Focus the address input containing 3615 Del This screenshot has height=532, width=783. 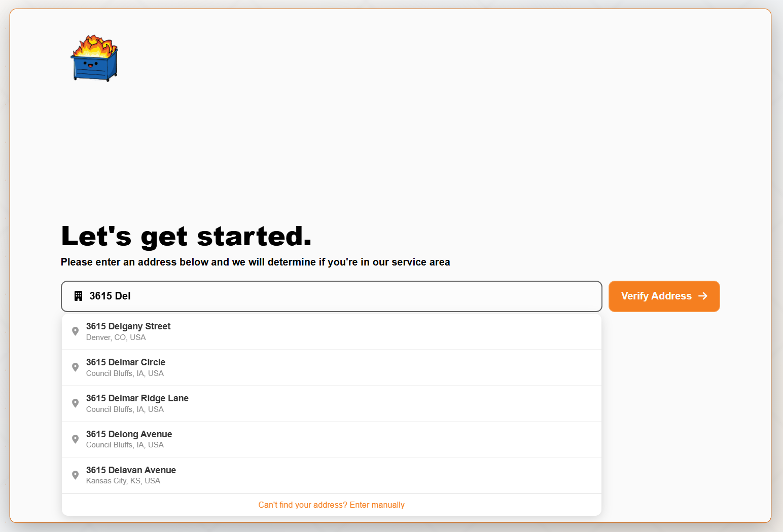pyautogui.click(x=331, y=296)
